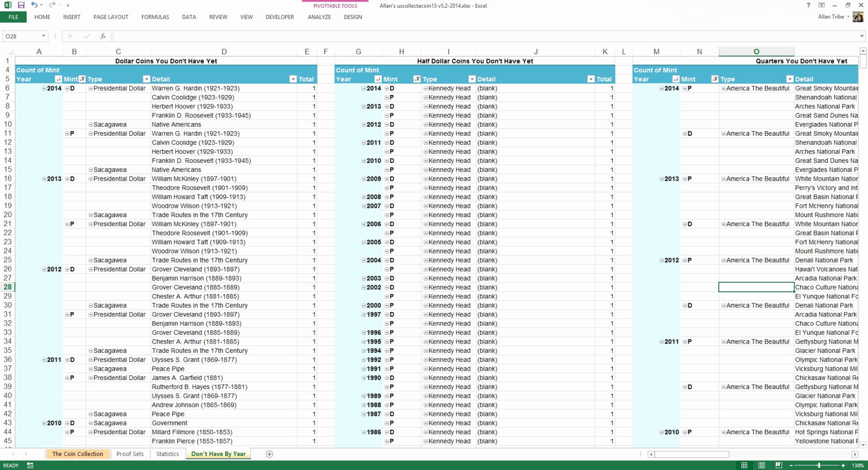Open the Year filter dropdown for Dollar Coins
The image size is (868, 470).
tap(58, 79)
